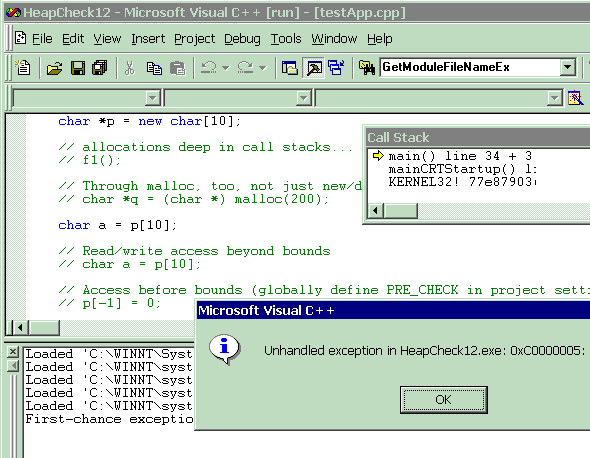
Task: Click the Save All icon
Action: 100,68
